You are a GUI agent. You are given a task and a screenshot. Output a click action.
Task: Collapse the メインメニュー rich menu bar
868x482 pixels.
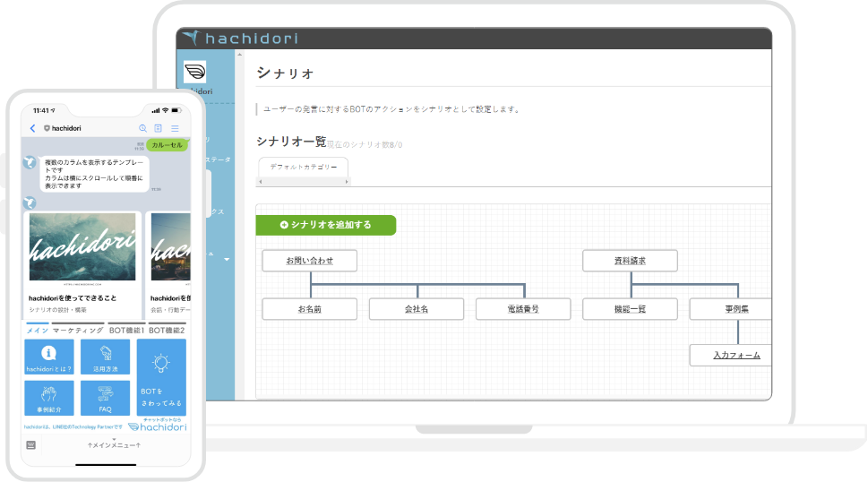(x=114, y=444)
